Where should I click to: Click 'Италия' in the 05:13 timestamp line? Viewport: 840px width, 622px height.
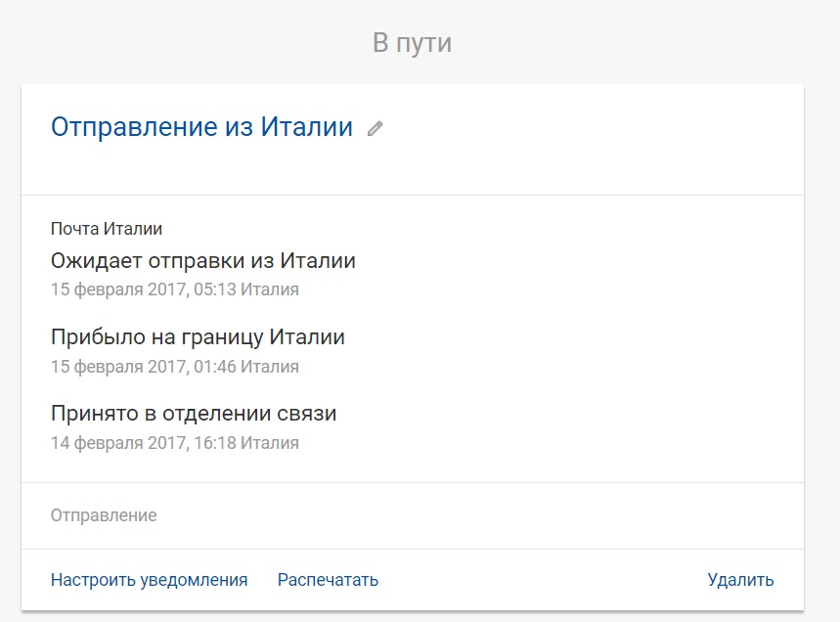click(270, 289)
